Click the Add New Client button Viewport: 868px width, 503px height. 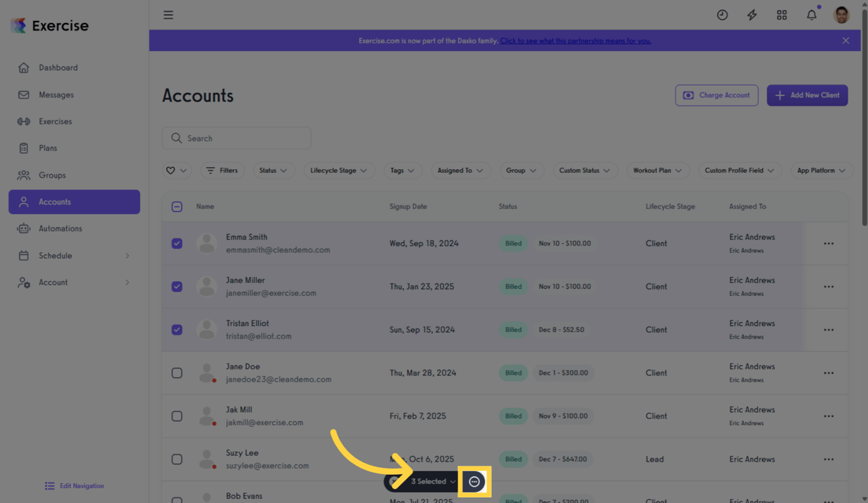807,95
